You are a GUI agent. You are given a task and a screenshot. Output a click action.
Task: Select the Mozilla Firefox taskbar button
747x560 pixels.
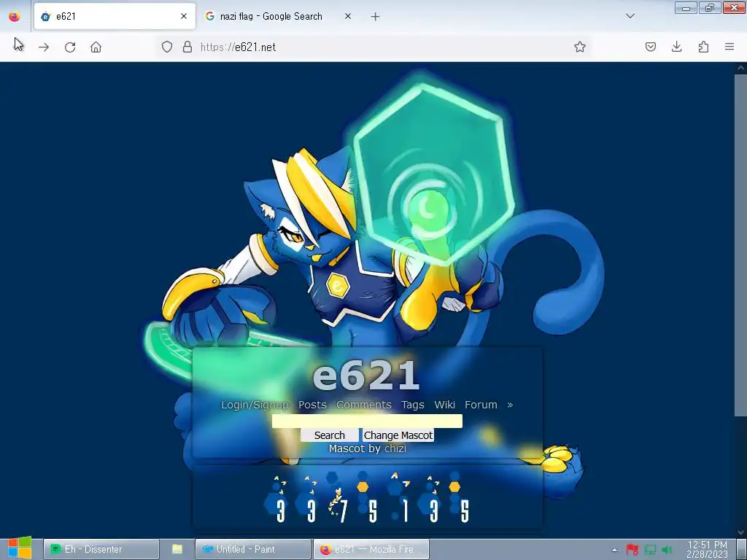371,549
